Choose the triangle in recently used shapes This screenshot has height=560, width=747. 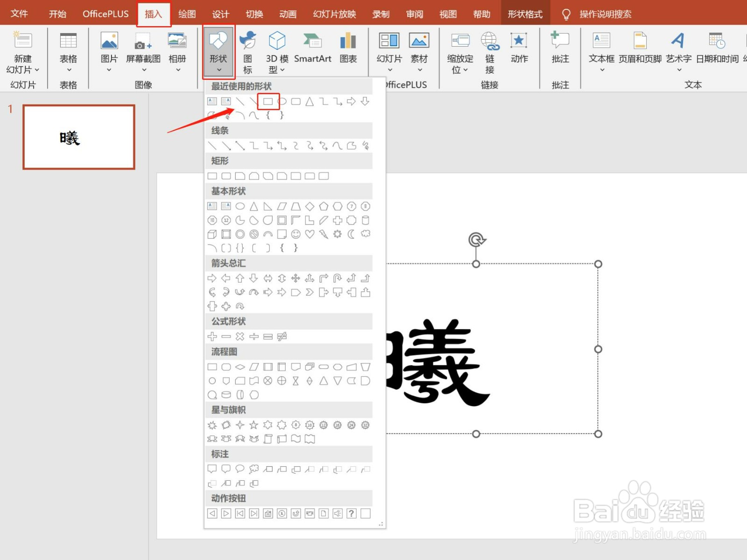(310, 101)
